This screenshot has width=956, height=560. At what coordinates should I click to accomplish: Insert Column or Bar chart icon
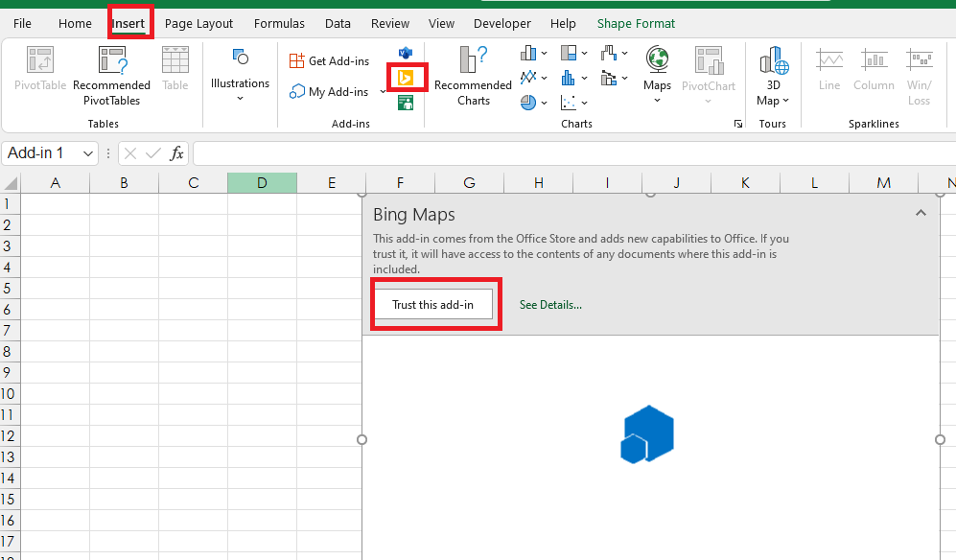528,53
